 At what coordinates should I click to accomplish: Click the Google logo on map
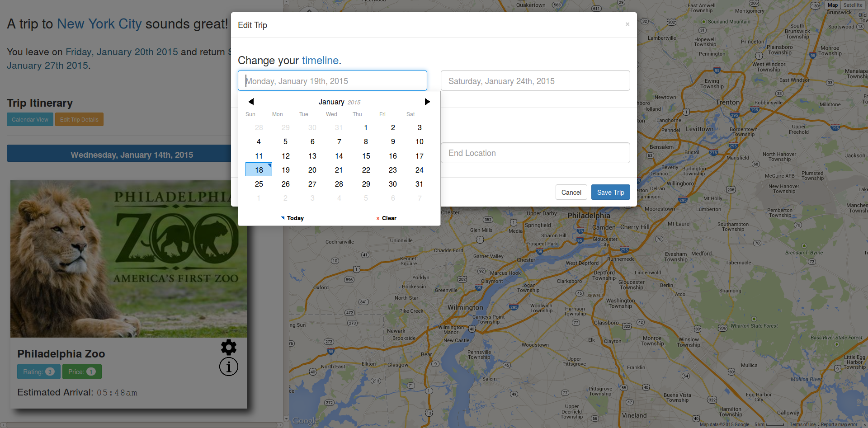pos(306,421)
